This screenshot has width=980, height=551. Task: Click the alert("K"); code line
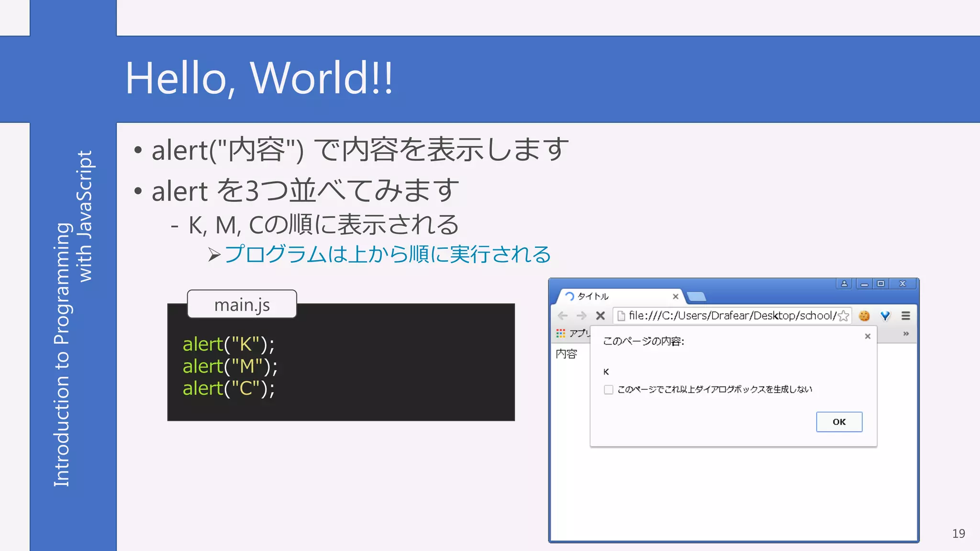coord(229,344)
